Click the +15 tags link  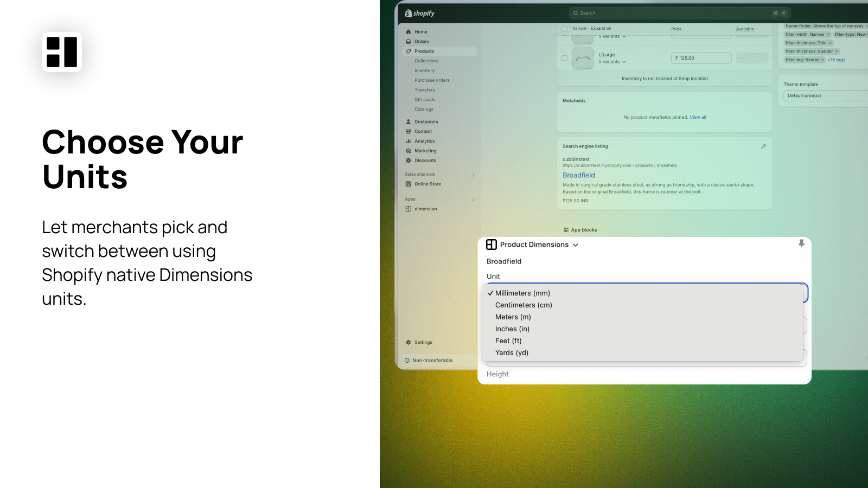(x=837, y=60)
